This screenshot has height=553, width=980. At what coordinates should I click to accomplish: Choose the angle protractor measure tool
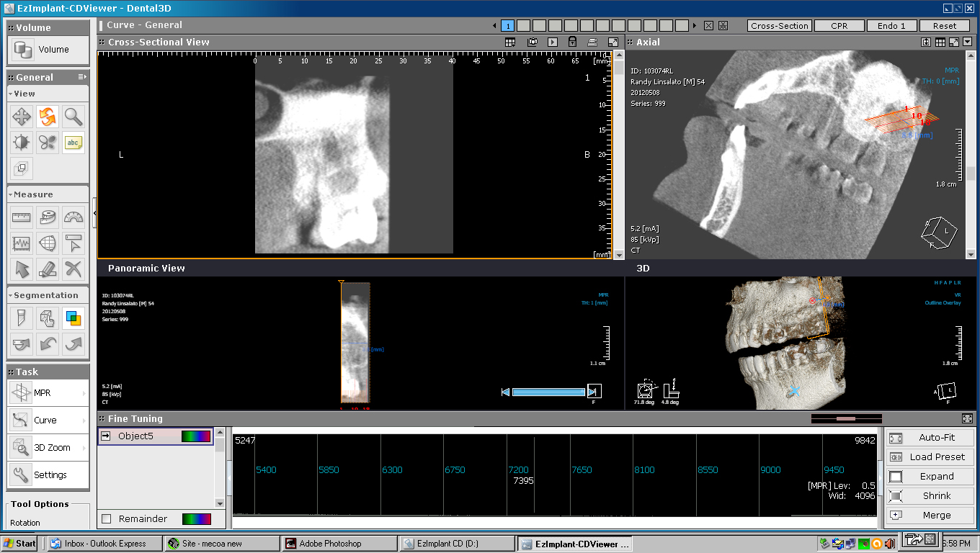73,217
